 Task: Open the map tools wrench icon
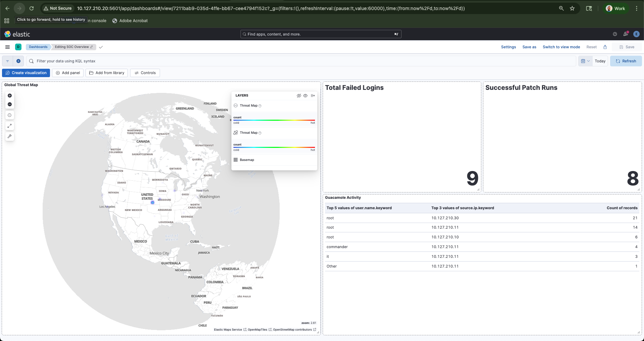(x=10, y=136)
